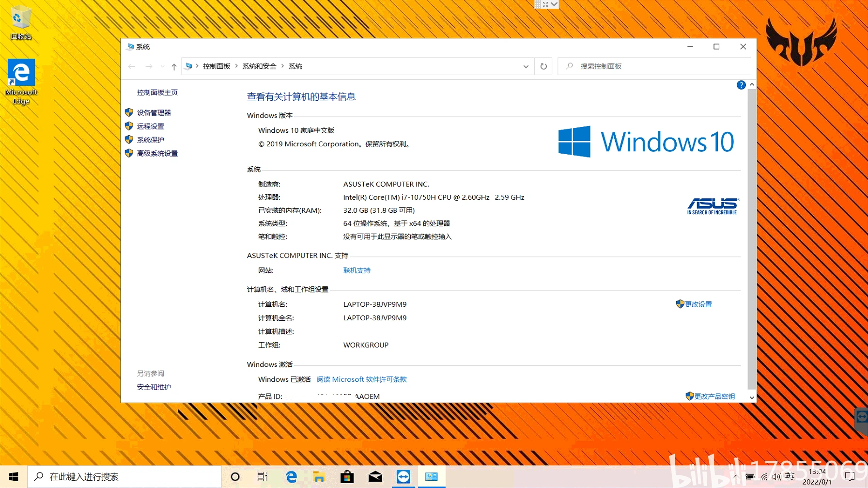Click 更改设置 for computer name

tap(698, 304)
